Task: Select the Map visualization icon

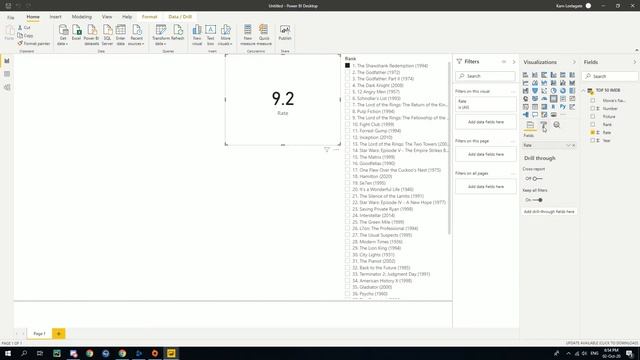Action: tap(525, 98)
